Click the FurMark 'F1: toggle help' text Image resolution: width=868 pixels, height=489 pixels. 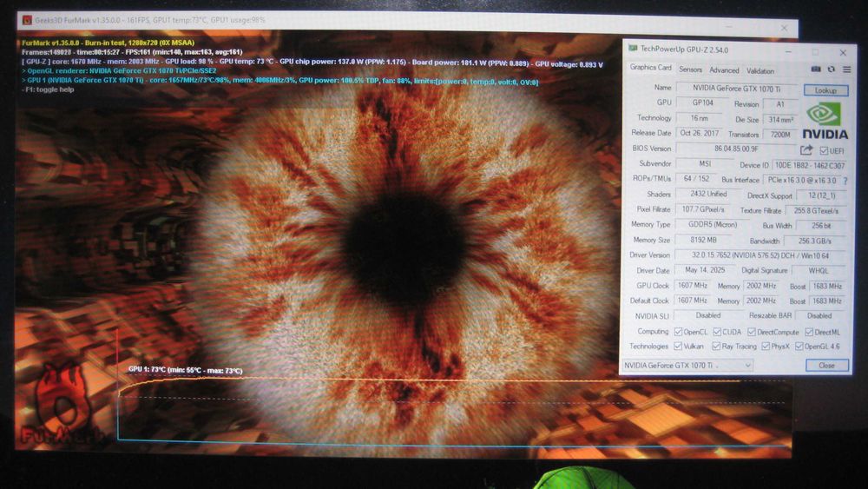coord(48,89)
